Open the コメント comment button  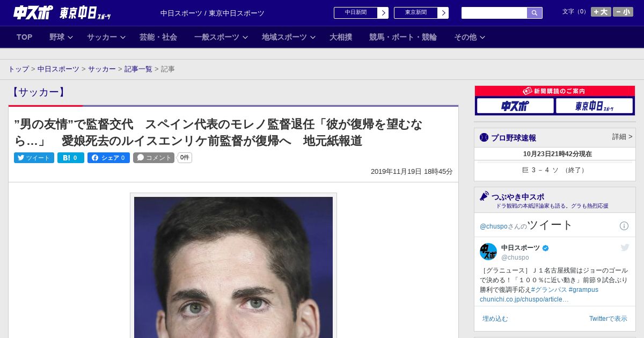click(153, 158)
